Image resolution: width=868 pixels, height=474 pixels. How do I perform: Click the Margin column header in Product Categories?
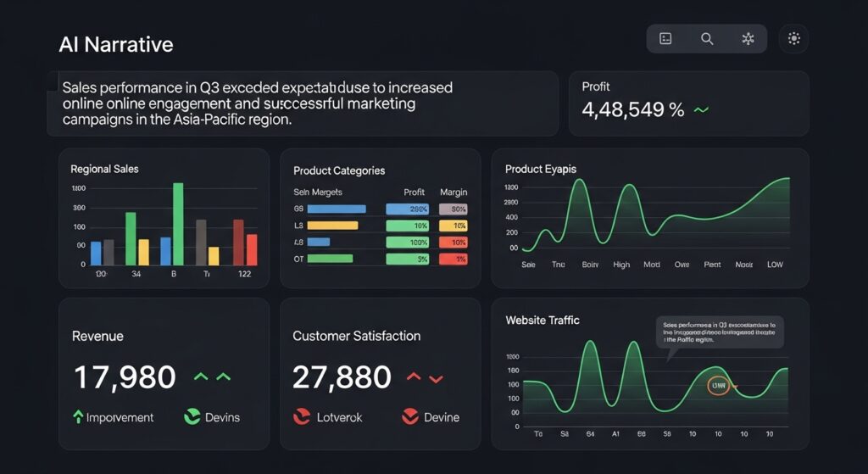coord(453,192)
